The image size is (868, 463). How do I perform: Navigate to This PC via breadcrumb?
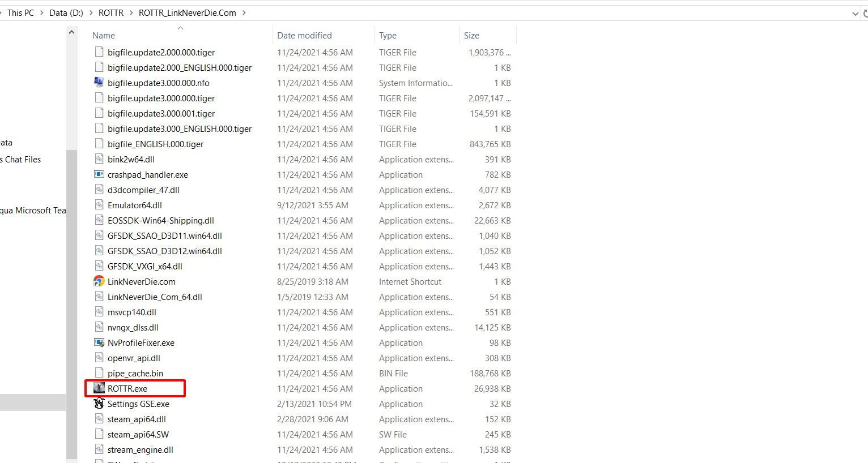(20, 12)
